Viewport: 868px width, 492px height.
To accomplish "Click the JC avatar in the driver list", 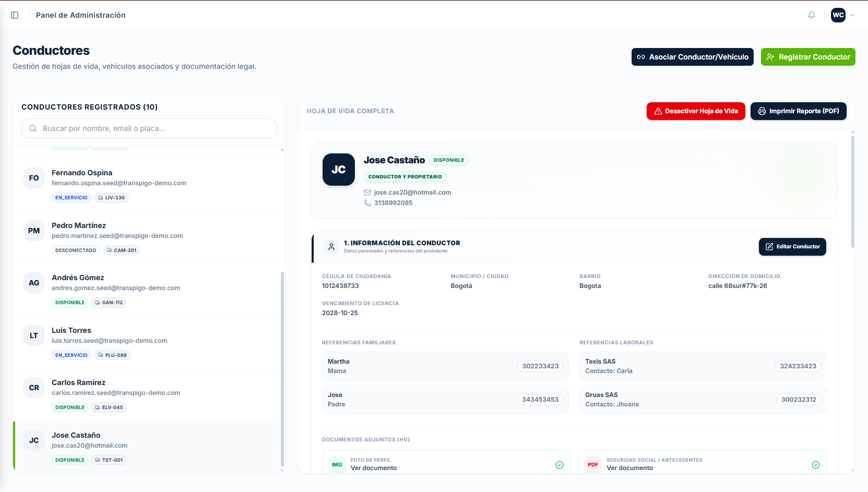I will click(34, 440).
